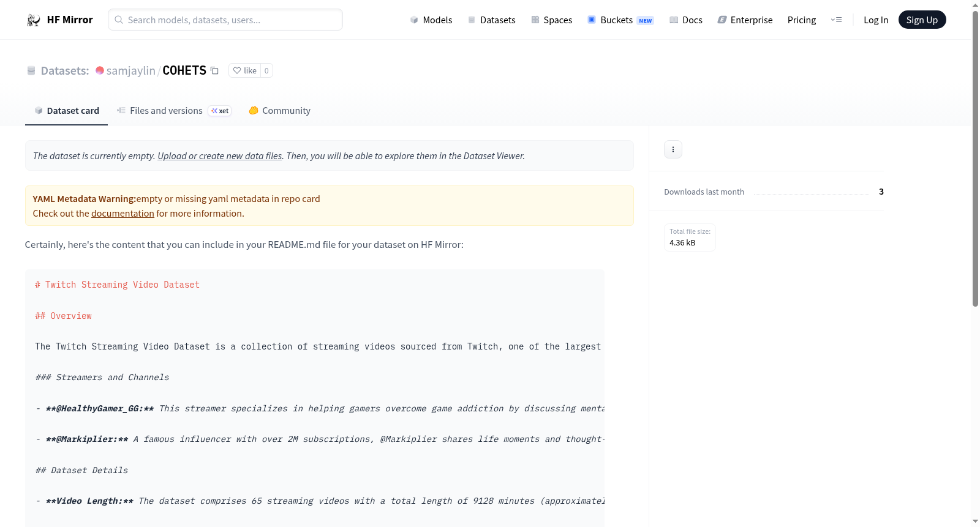Open Buckets from the top navigation
The width and height of the screenshot is (980, 527).
coord(620,20)
